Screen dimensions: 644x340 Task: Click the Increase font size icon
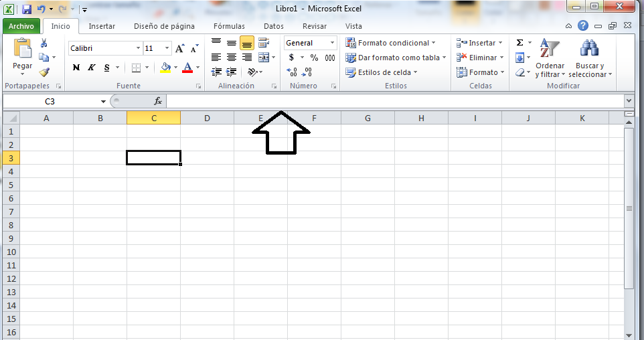tap(180, 48)
